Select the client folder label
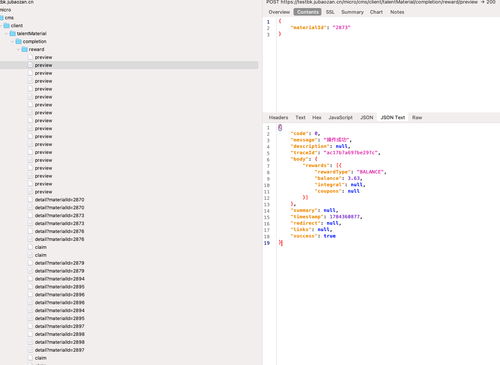This screenshot has height=365, width=500. point(17,26)
